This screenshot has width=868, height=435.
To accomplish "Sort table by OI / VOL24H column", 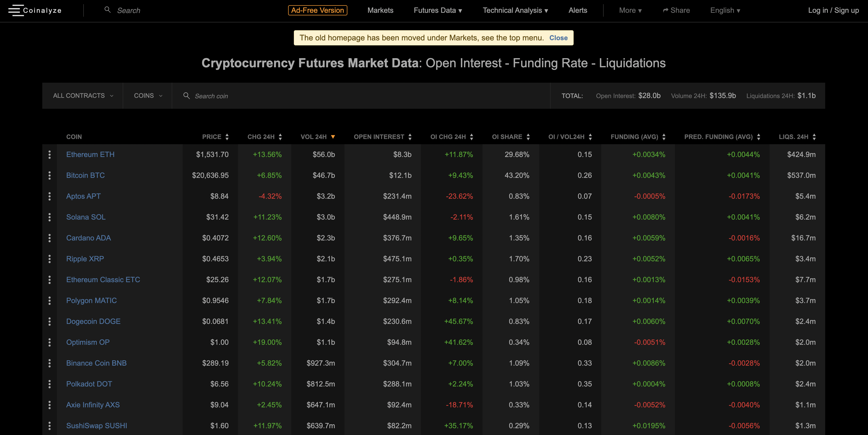I will click(570, 137).
